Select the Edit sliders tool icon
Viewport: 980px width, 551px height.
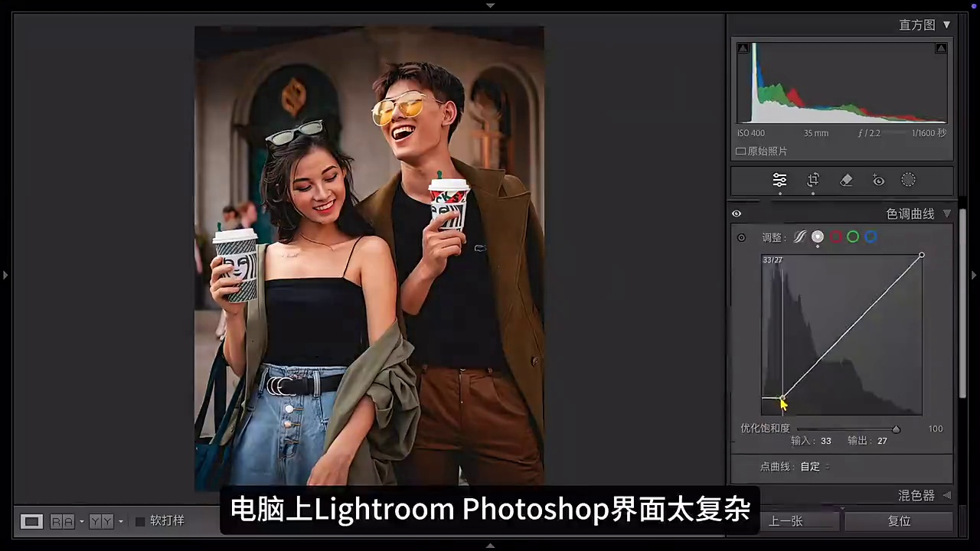[779, 181]
